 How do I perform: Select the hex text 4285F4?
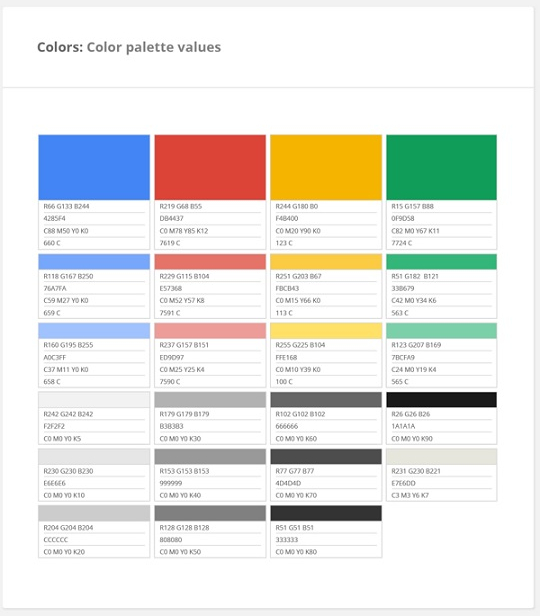tap(55, 218)
